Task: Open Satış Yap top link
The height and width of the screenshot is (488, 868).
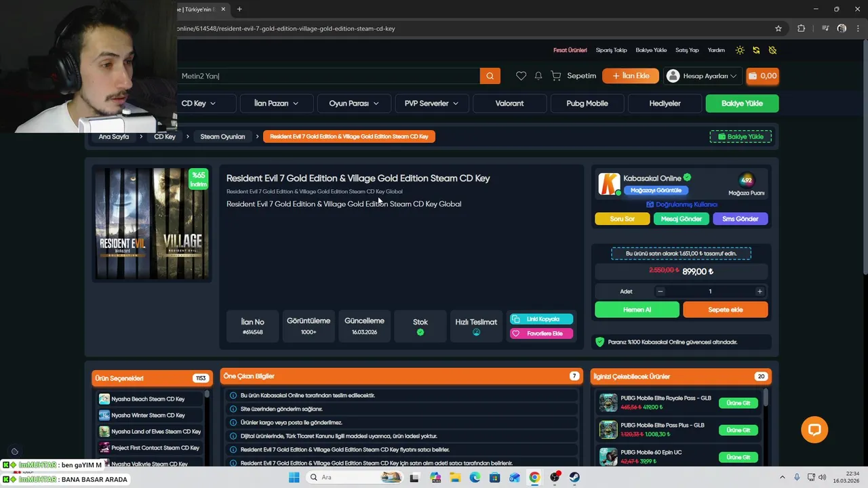Action: click(x=687, y=50)
